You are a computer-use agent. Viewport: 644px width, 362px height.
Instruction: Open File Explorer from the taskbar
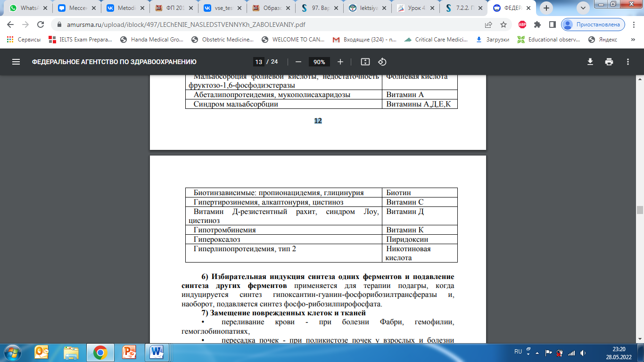[71, 353]
